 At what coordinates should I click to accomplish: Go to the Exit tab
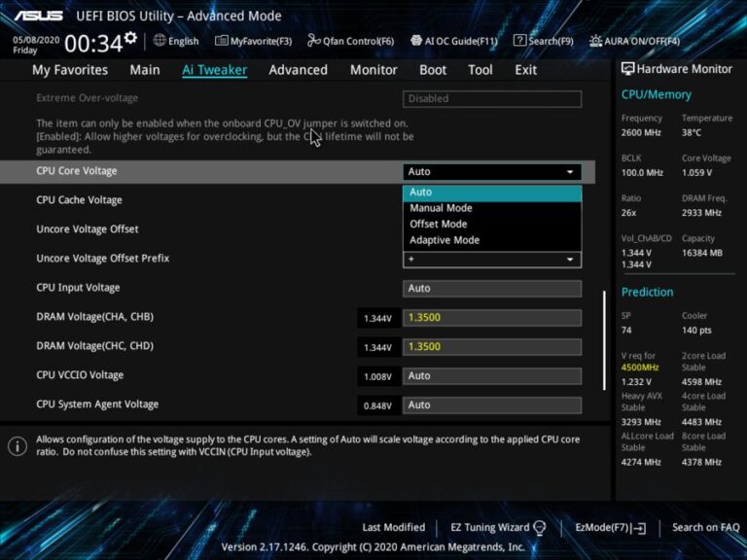[525, 70]
